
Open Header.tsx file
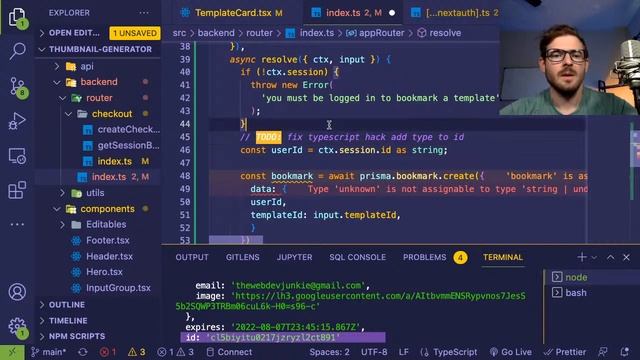pyautogui.click(x=109, y=256)
